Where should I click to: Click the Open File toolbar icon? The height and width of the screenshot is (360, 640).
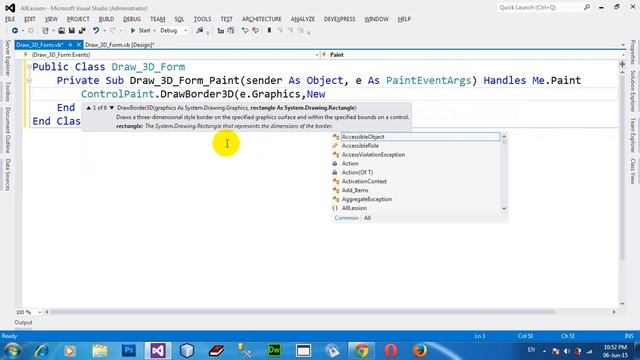point(61,31)
